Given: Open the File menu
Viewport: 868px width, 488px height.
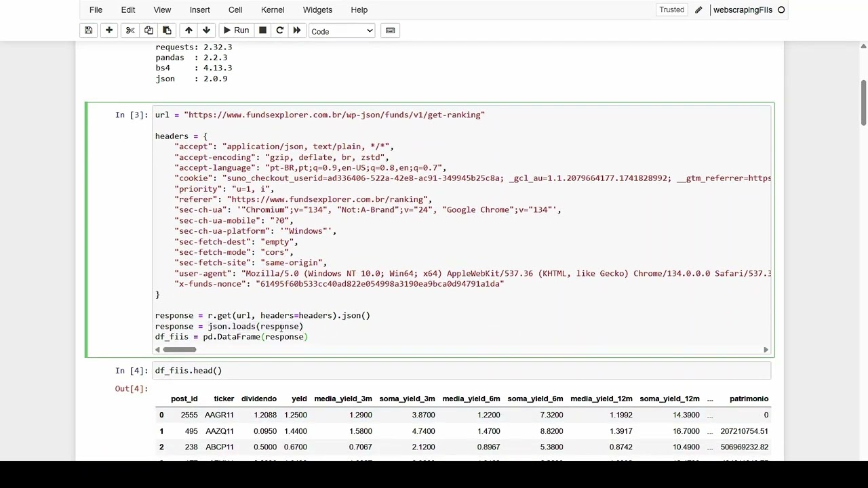Looking at the screenshot, I should point(96,9).
